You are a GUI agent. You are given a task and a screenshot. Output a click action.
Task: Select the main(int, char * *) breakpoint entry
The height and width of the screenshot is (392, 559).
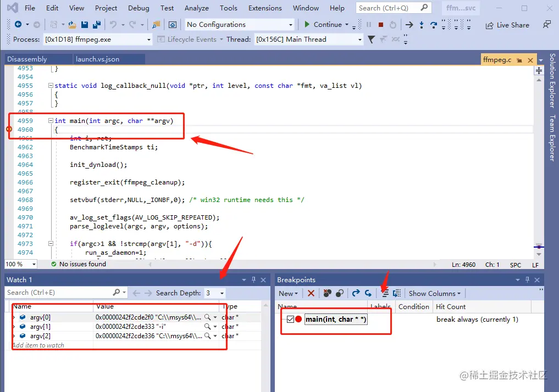coord(335,320)
